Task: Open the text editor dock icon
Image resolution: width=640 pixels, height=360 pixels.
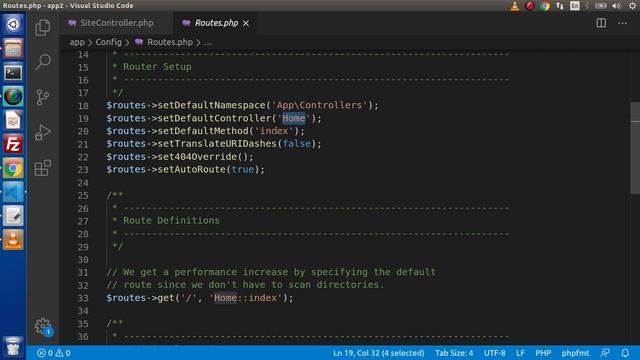Action: [13, 216]
